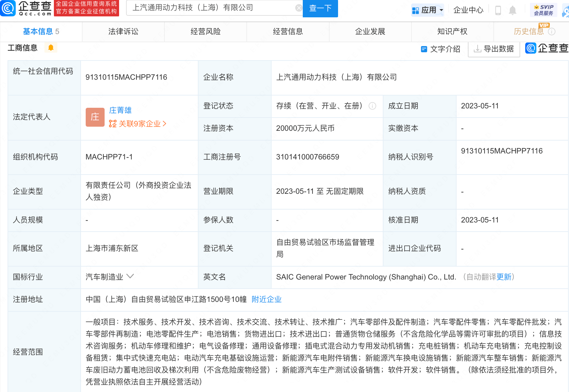This screenshot has height=392, width=569.
Task: Click the info icon next to 存续 status
Action: (372, 106)
